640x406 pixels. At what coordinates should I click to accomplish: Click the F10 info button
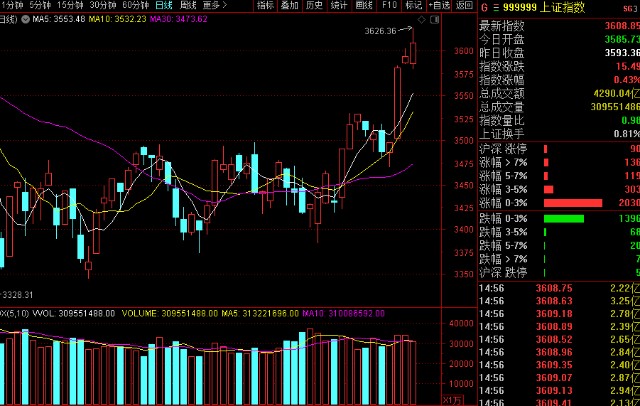[x=389, y=5]
